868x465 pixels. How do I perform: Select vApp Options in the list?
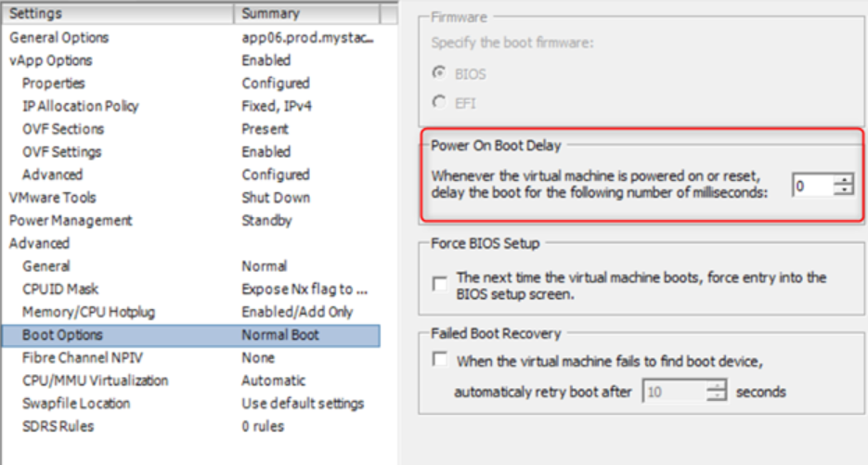pyautogui.click(x=50, y=60)
